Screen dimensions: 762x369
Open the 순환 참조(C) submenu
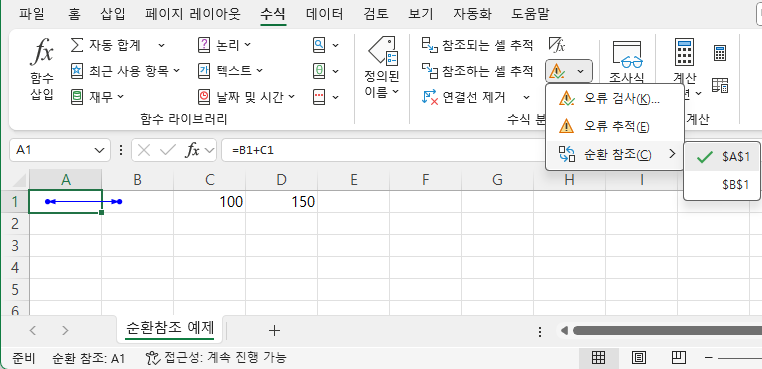point(614,155)
